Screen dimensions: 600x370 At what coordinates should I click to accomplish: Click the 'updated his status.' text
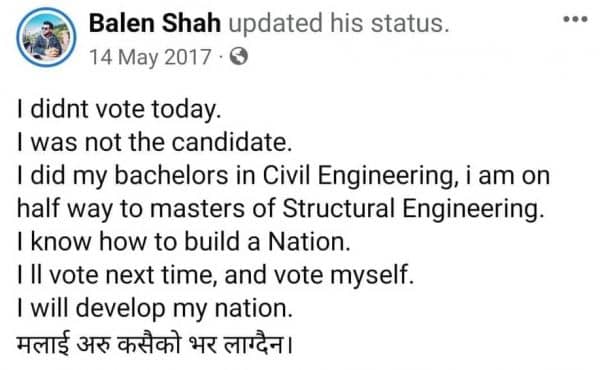coord(339,23)
